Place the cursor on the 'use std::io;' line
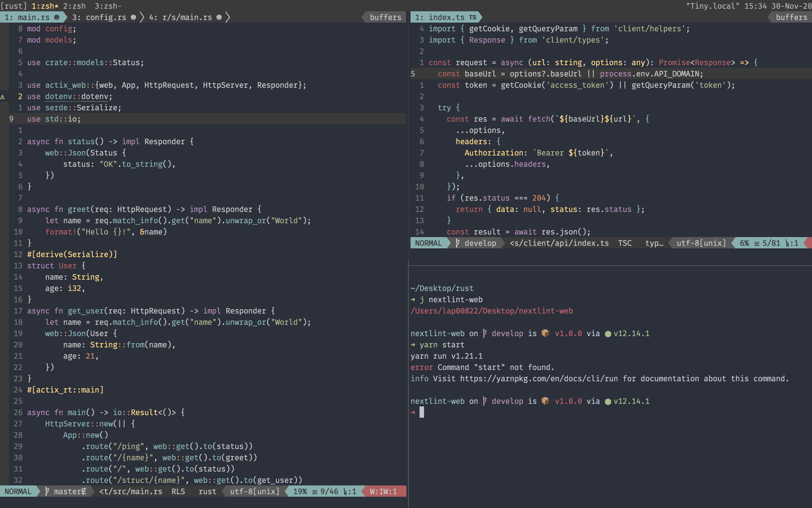 pyautogui.click(x=203, y=119)
